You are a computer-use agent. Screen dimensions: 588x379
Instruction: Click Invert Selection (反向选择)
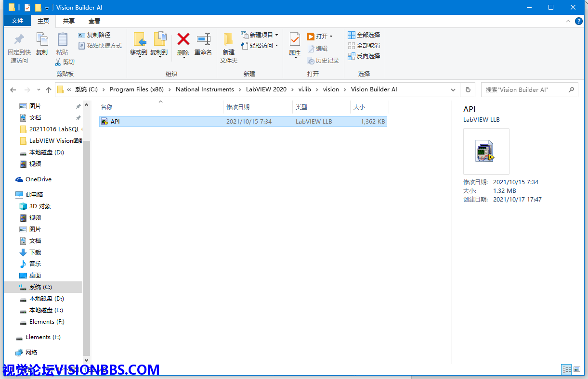click(x=364, y=56)
